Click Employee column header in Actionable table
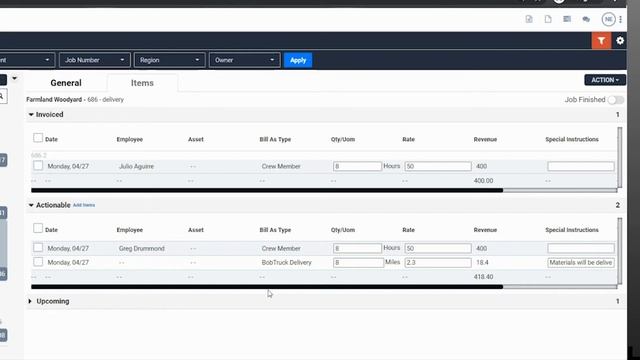640x360 pixels. 130,230
